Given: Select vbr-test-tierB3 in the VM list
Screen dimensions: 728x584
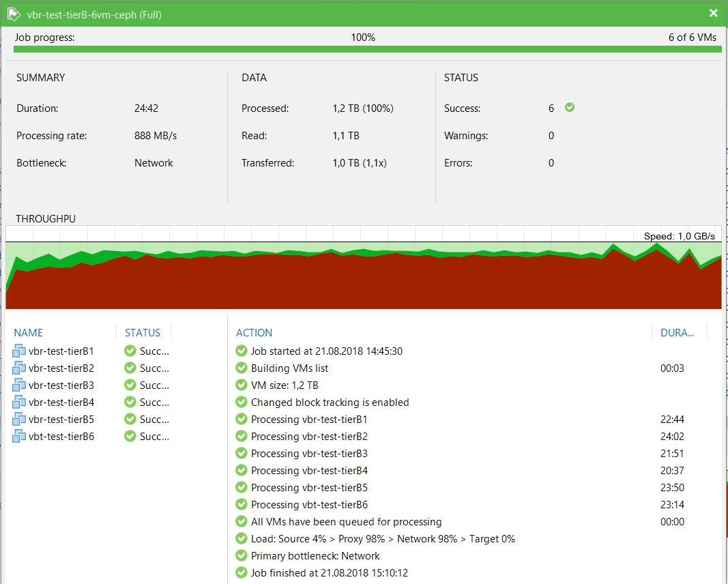Looking at the screenshot, I should point(61,385).
